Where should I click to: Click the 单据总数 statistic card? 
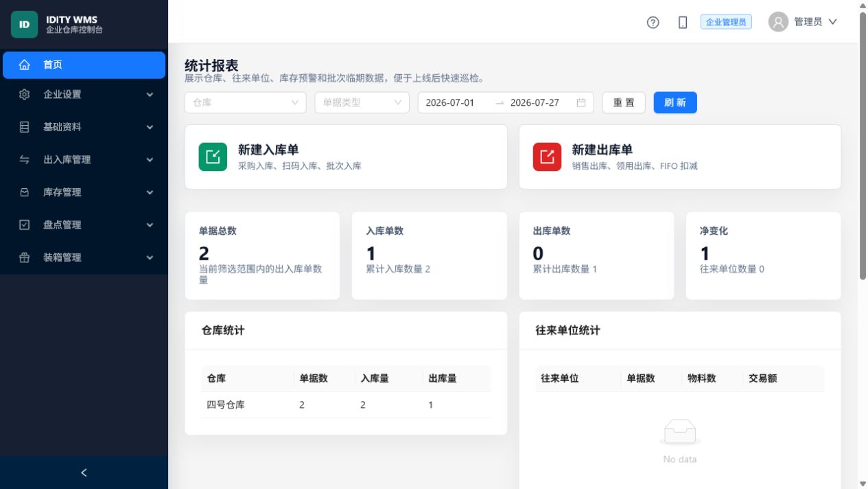coord(262,255)
